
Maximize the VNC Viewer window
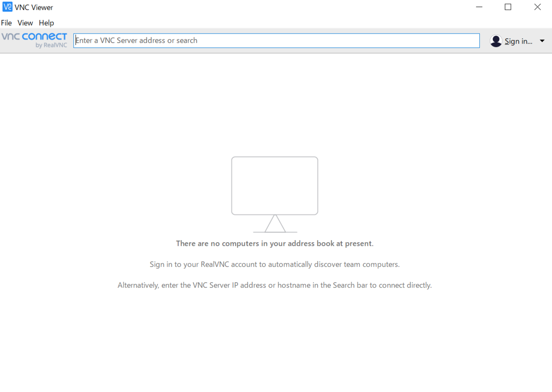point(508,7)
